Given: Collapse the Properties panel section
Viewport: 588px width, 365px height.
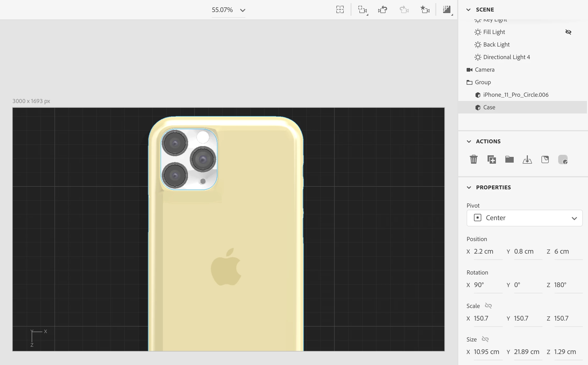Looking at the screenshot, I should click(469, 187).
